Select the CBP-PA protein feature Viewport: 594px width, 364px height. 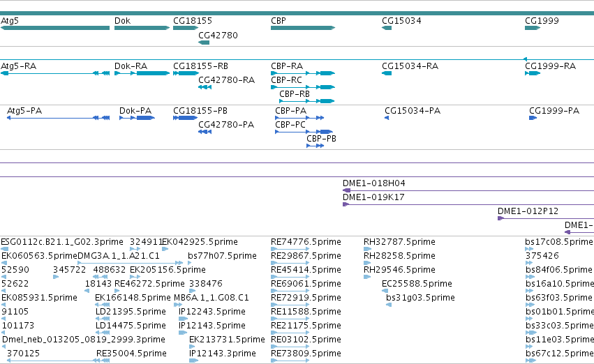299,118
